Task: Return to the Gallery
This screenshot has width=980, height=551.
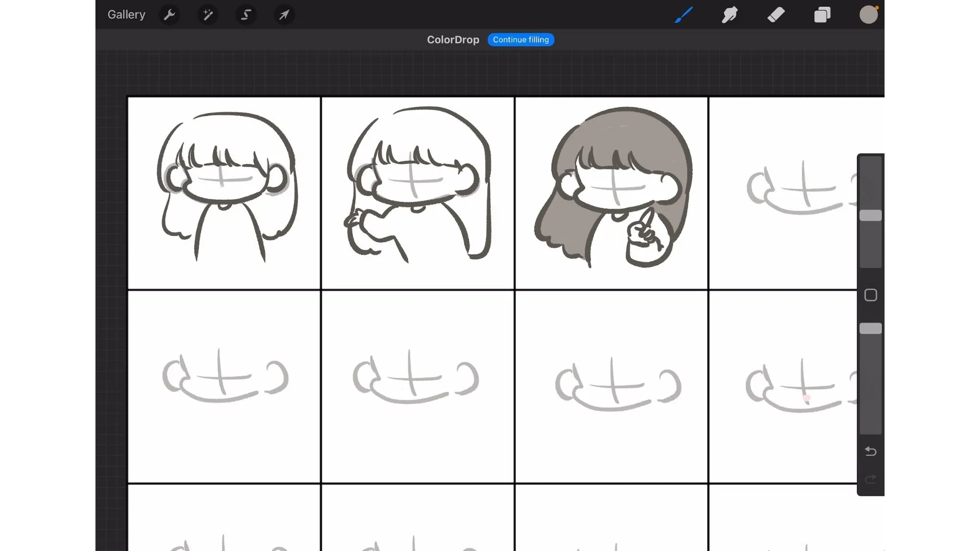Action: click(126, 15)
